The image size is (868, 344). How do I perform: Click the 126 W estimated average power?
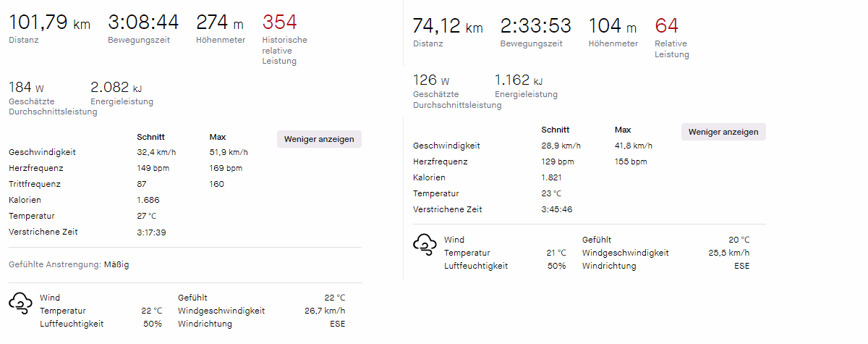point(431,80)
